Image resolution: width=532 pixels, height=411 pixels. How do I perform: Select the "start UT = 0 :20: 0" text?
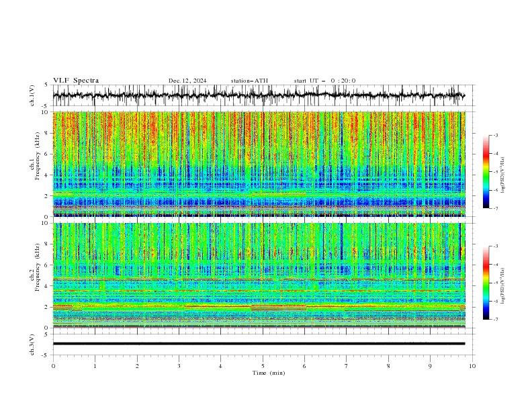click(324, 81)
